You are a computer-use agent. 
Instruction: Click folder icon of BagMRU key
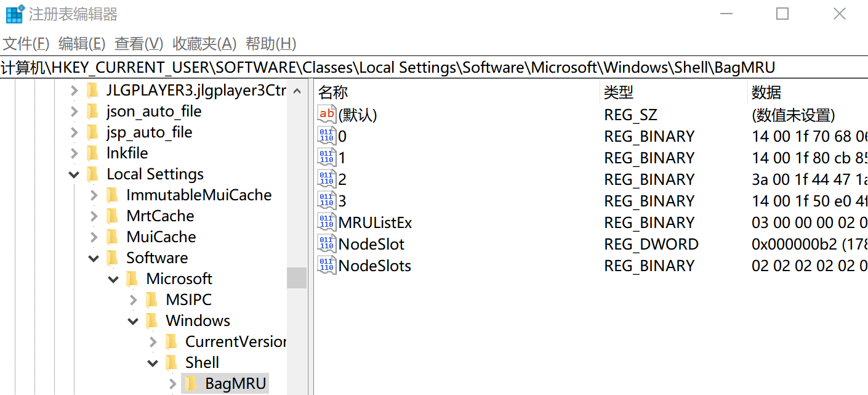point(191,384)
